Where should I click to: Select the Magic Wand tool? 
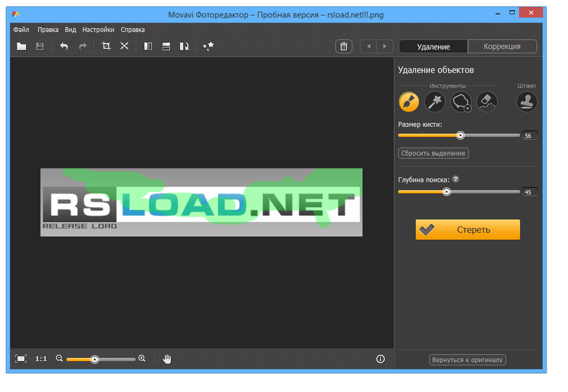click(x=435, y=102)
